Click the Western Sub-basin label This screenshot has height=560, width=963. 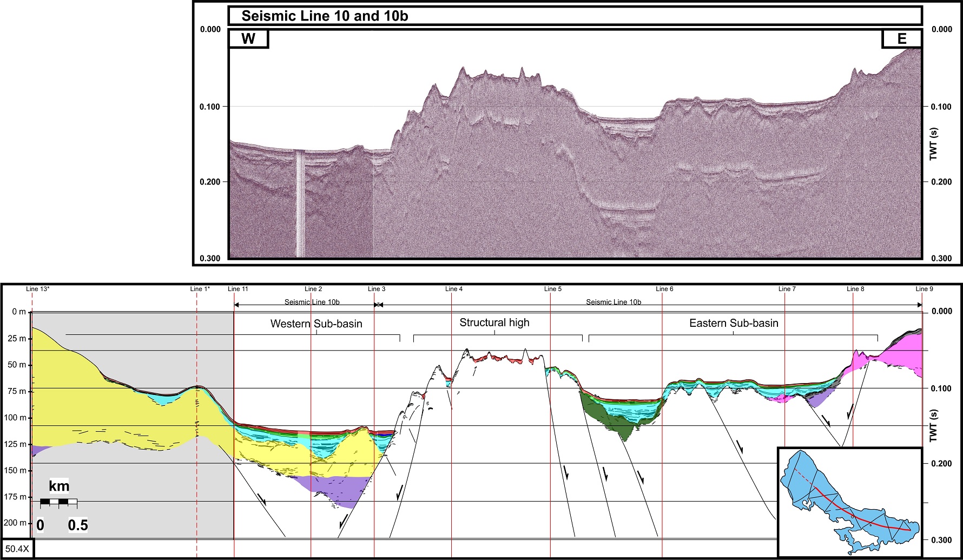pyautogui.click(x=316, y=324)
